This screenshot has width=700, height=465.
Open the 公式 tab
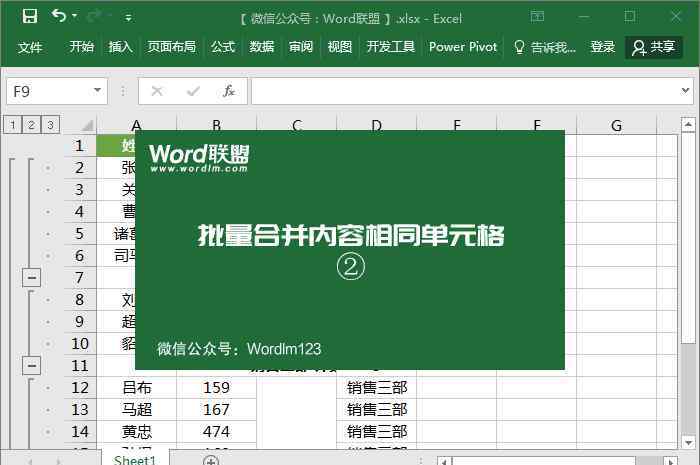click(x=222, y=47)
